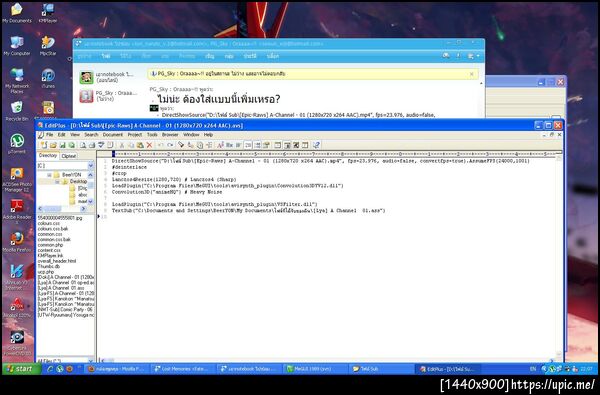Image resolution: width=600 pixels, height=395 pixels.
Task: Click the Start button on taskbar
Action: pyautogui.click(x=21, y=369)
